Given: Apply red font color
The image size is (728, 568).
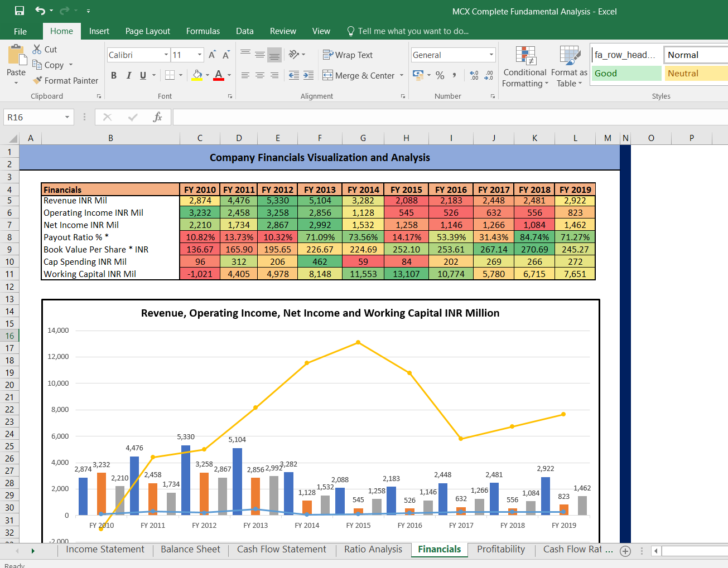Looking at the screenshot, I should pos(219,75).
